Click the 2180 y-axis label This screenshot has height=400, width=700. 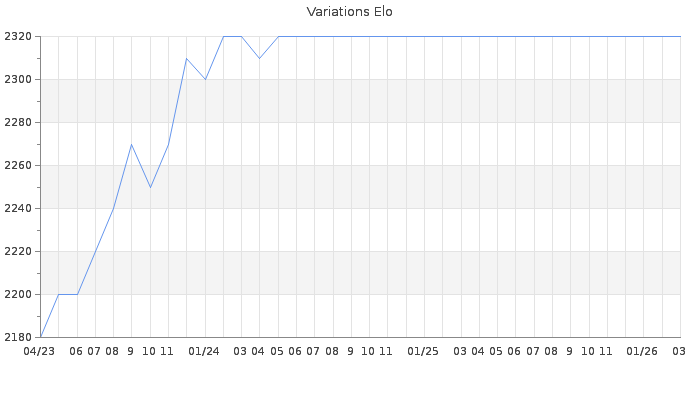tap(18, 337)
